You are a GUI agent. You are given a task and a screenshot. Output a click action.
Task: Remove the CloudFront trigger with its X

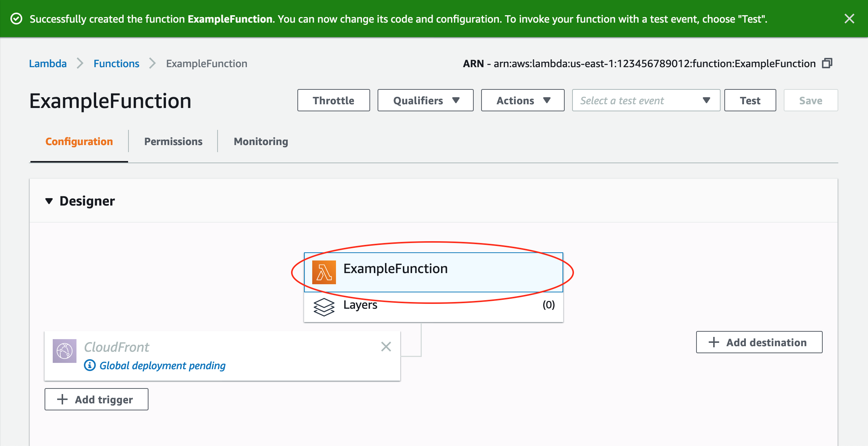click(386, 347)
